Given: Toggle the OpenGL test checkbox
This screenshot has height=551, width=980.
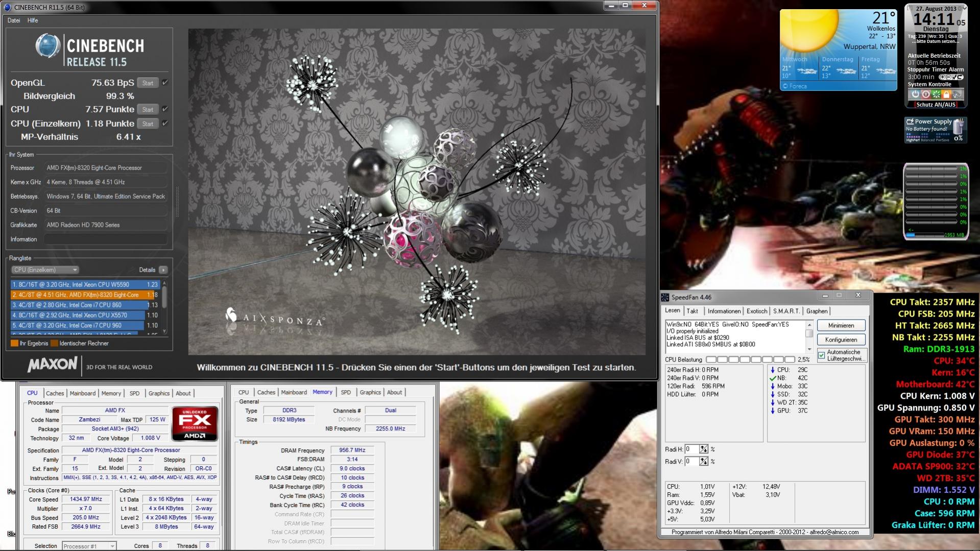Looking at the screenshot, I should point(165,82).
